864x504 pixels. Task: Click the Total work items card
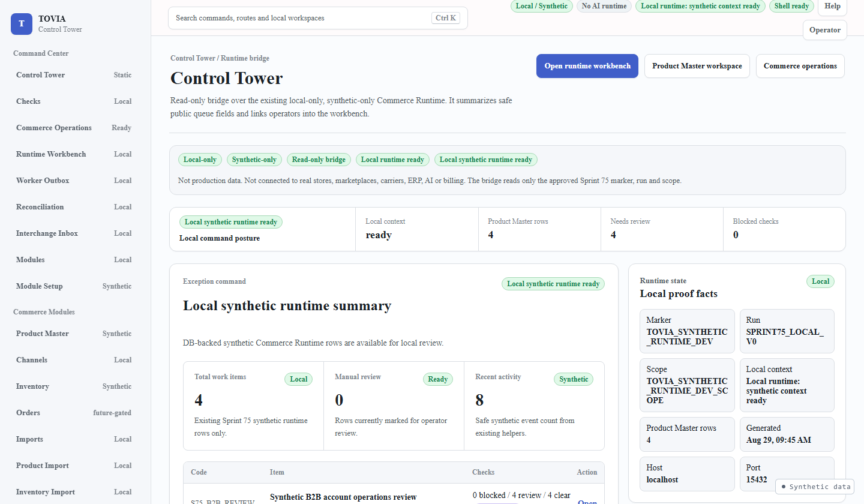[253, 406]
